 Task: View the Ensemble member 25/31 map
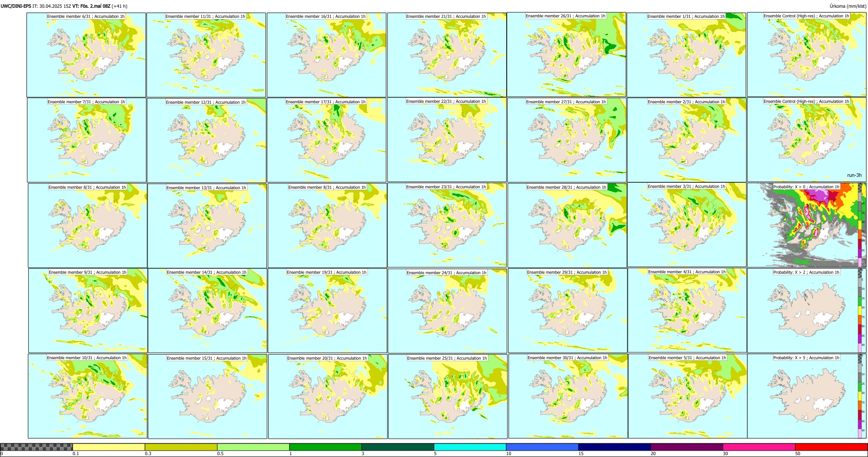[x=448, y=397]
